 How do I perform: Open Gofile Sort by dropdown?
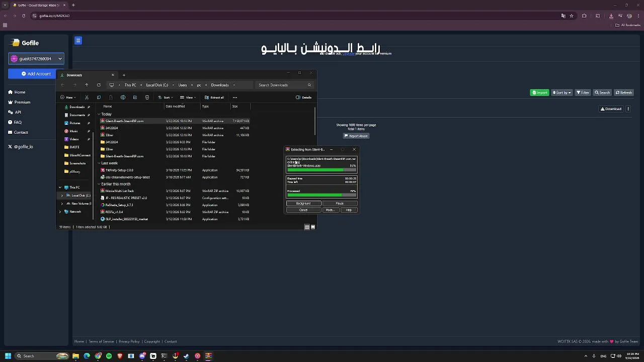coord(562,93)
